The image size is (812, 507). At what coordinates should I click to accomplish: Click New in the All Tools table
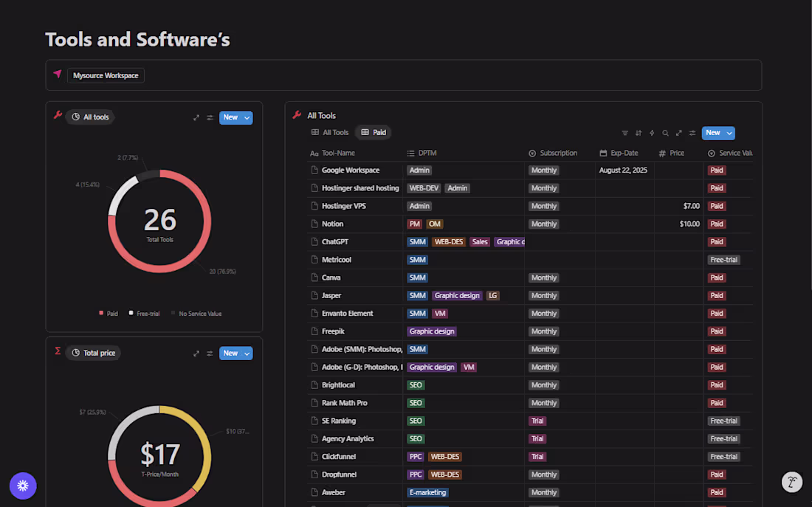pyautogui.click(x=713, y=133)
